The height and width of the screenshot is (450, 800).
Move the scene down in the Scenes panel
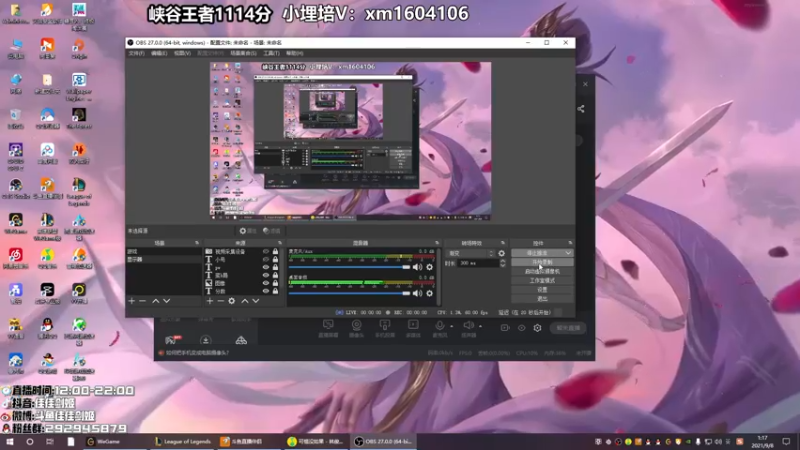point(166,301)
